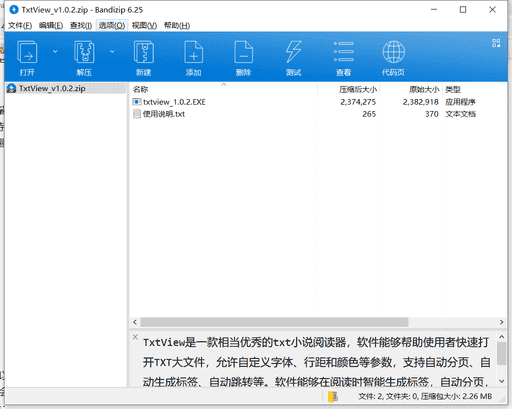Click compressed size value 2,374,275
Screen dimensions: 512x409
click(358, 102)
